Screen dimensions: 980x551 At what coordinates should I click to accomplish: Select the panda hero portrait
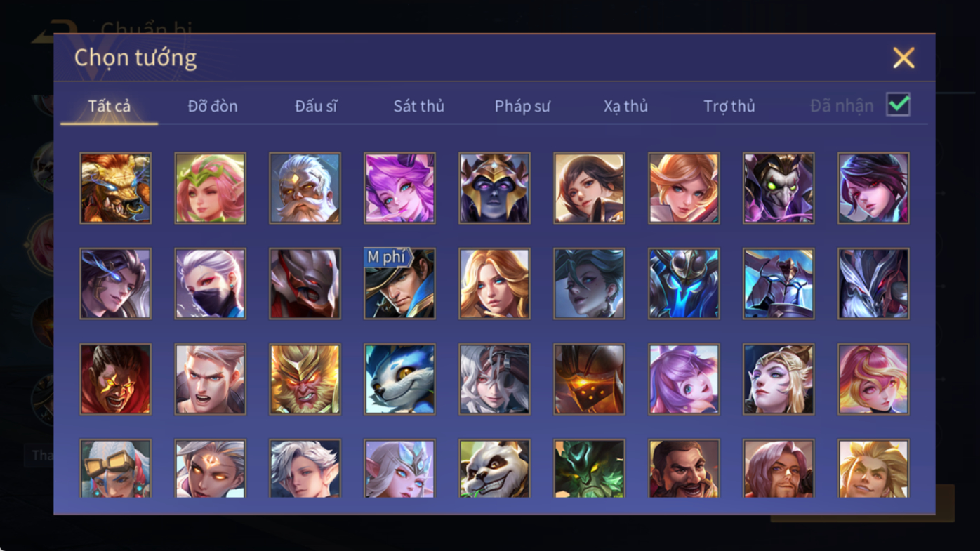494,468
